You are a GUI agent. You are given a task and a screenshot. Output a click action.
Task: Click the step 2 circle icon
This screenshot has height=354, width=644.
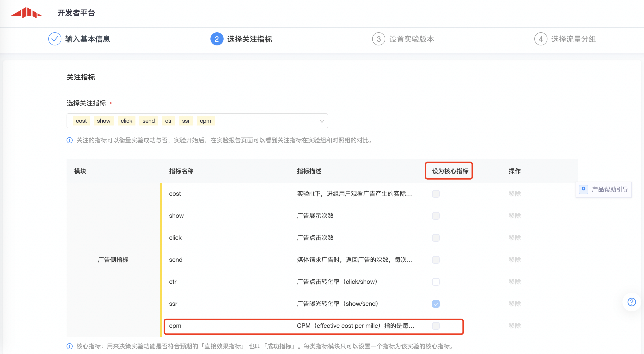tap(217, 39)
